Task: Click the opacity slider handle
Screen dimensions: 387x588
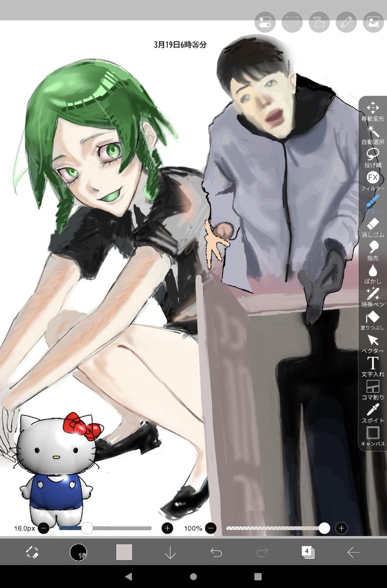Action: tap(324, 528)
